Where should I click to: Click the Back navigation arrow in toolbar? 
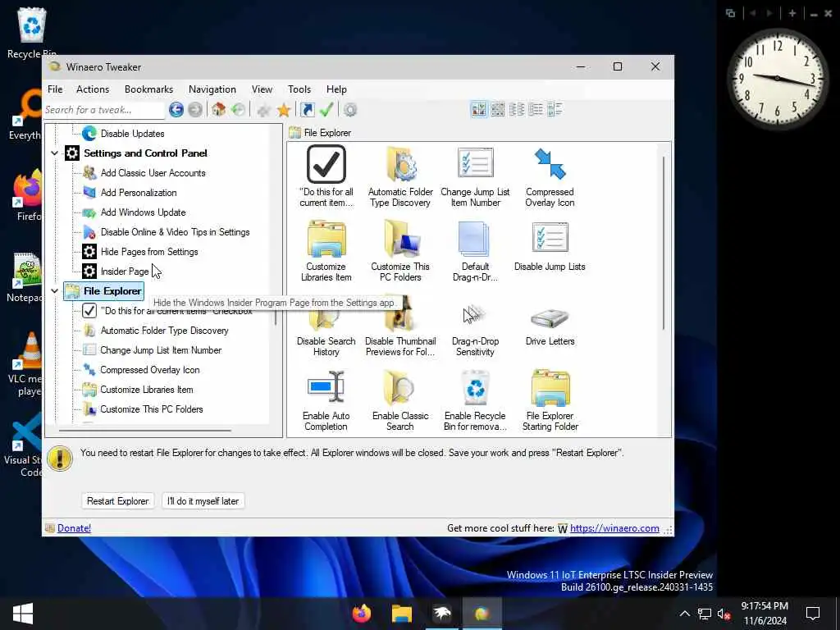coord(176,110)
